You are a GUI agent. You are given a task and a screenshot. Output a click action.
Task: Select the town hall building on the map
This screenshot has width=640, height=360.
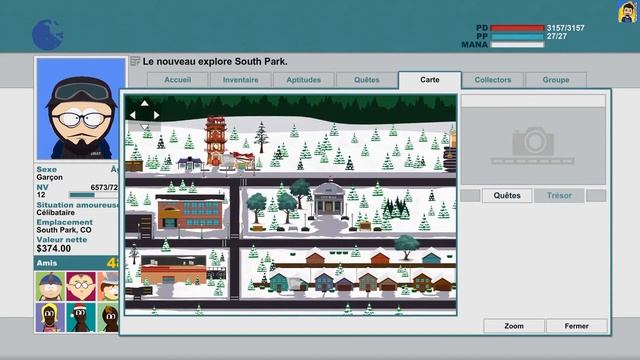[329, 198]
